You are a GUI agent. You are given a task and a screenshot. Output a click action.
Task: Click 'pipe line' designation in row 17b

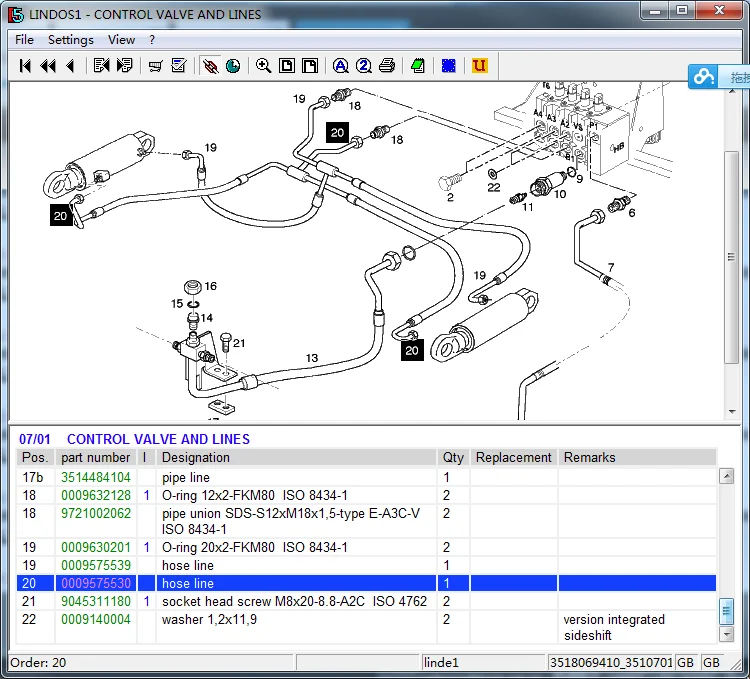[x=186, y=477]
